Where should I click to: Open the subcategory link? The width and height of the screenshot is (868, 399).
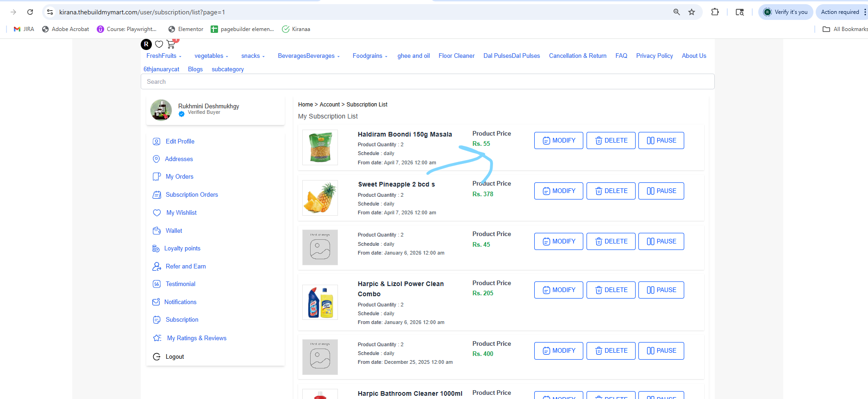228,69
